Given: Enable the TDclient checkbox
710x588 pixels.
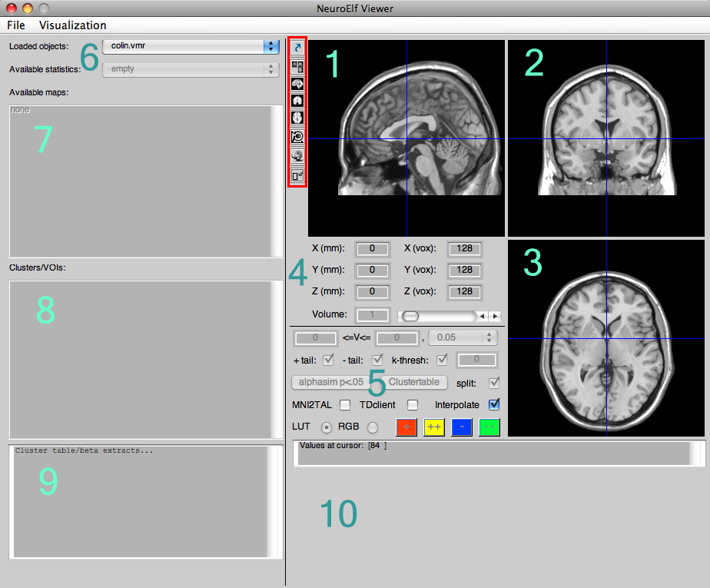Looking at the screenshot, I should click(x=413, y=404).
